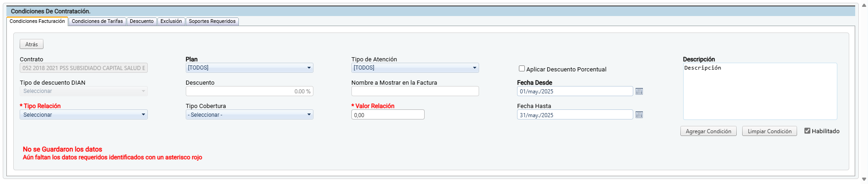Expand the Tipo Relación dropdown
Screen dimensions: 868x184
point(84,115)
